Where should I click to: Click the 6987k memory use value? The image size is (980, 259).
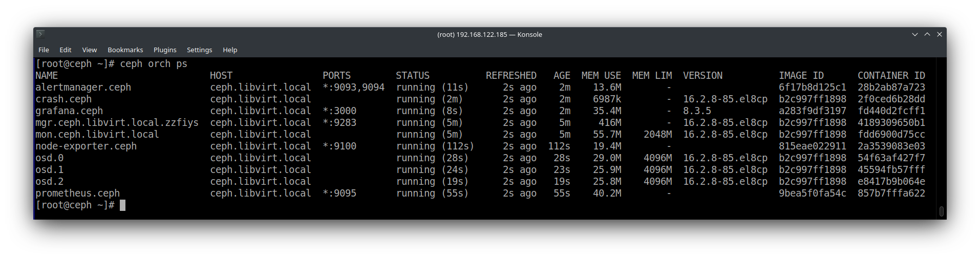coord(607,99)
